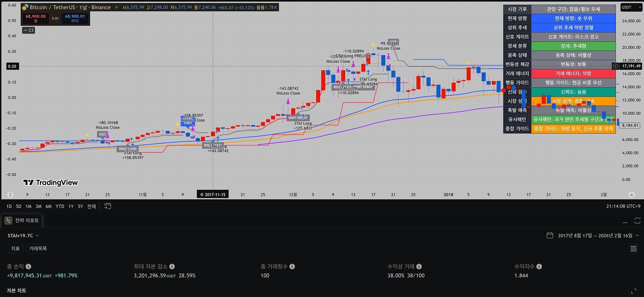The height and width of the screenshot is (297, 644).
Task: Click the +9,817,945.31 total profit value
Action: pyautogui.click(x=42, y=276)
